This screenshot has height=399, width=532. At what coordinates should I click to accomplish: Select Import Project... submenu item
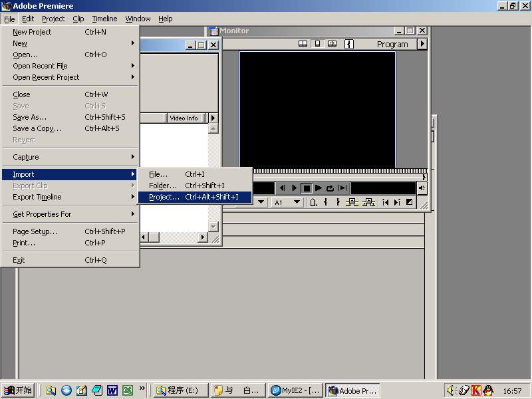[x=195, y=197]
